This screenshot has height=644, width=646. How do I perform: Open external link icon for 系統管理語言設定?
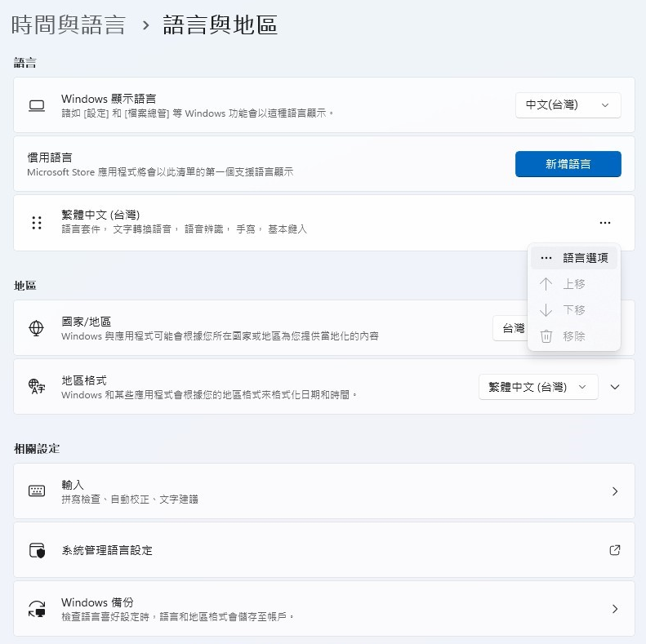pos(615,550)
